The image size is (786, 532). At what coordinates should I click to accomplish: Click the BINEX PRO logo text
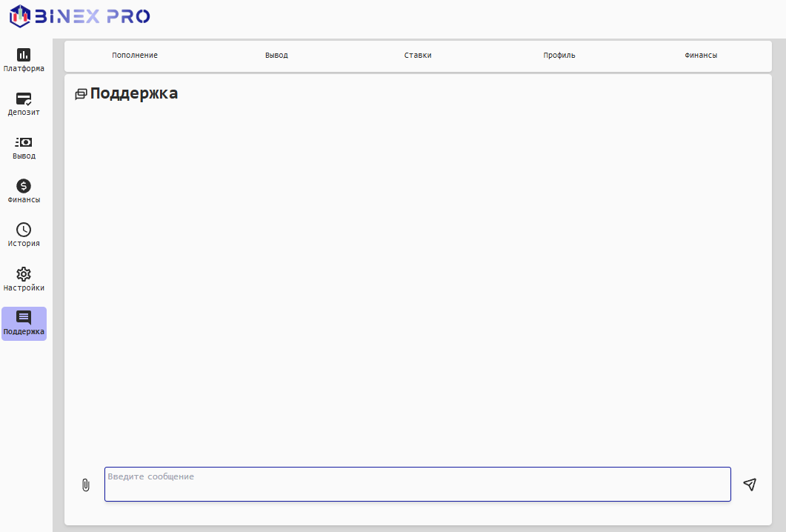pos(93,16)
